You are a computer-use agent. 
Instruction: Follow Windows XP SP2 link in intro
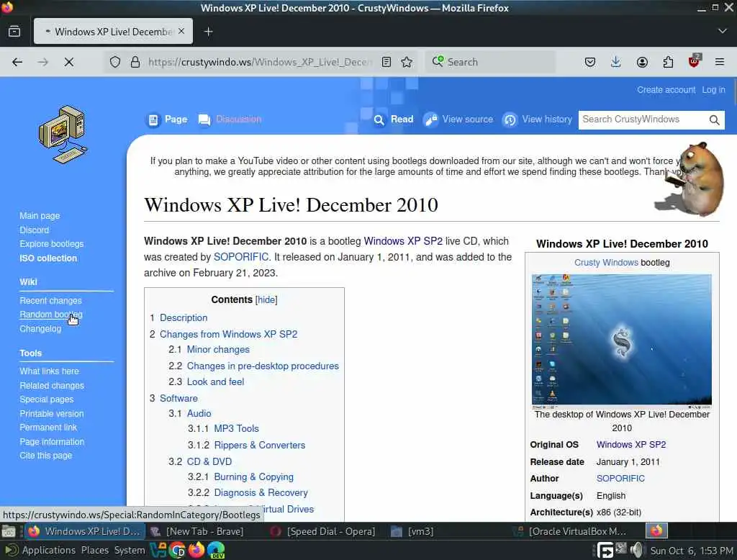click(403, 241)
